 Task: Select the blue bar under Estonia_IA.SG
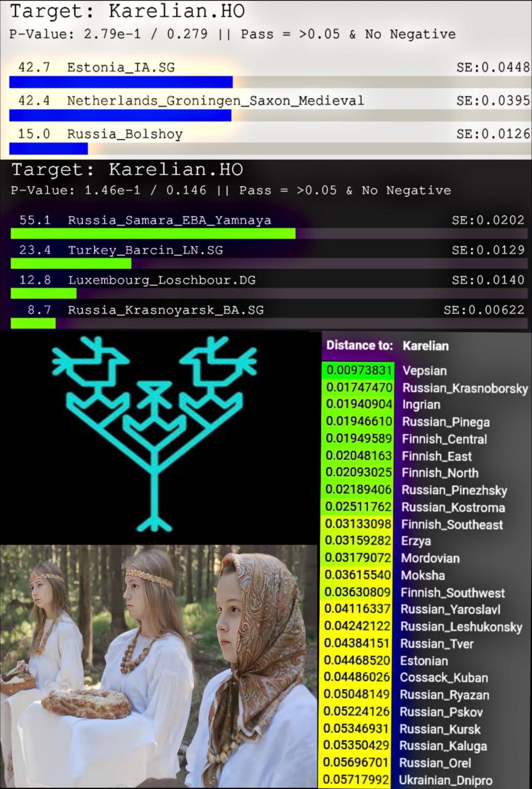[121, 82]
